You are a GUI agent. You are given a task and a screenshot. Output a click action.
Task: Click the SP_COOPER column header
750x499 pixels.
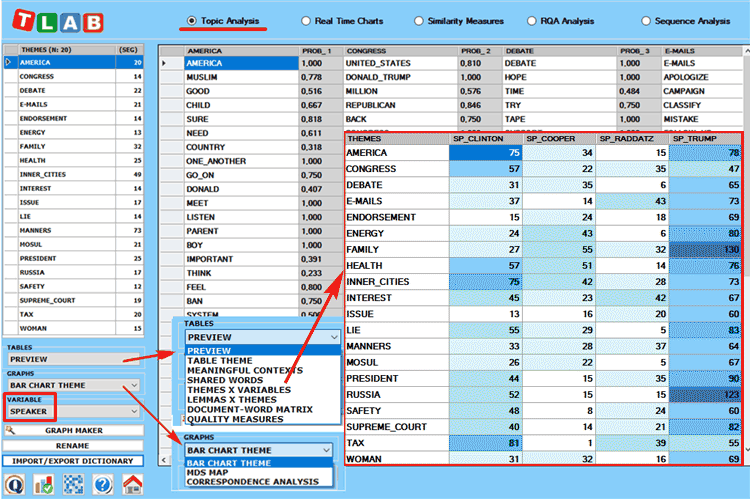pyautogui.click(x=559, y=139)
